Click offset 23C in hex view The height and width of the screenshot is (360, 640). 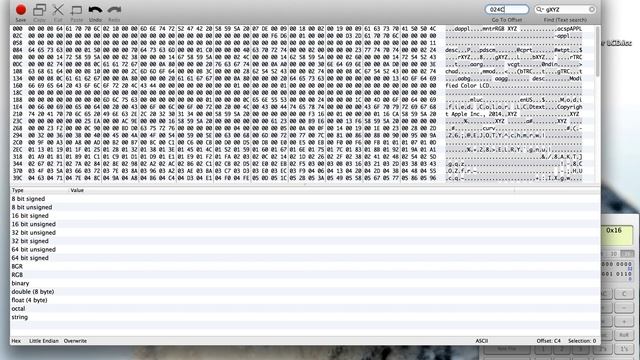pos(17,121)
